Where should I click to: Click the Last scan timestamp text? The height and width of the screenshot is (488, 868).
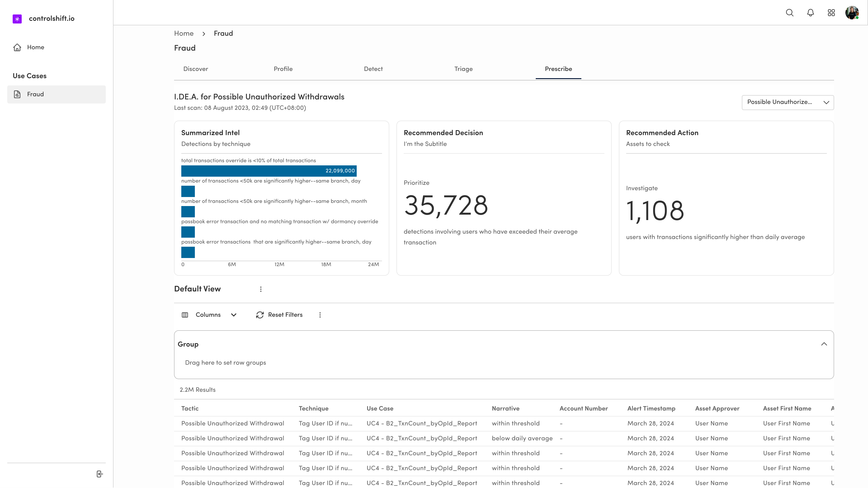(x=240, y=108)
